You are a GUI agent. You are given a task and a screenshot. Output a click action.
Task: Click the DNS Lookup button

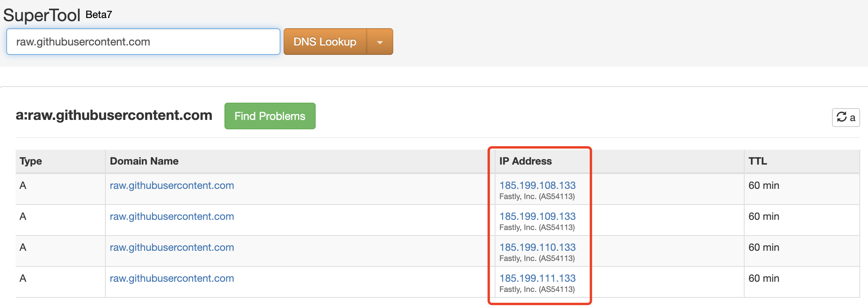pos(325,42)
